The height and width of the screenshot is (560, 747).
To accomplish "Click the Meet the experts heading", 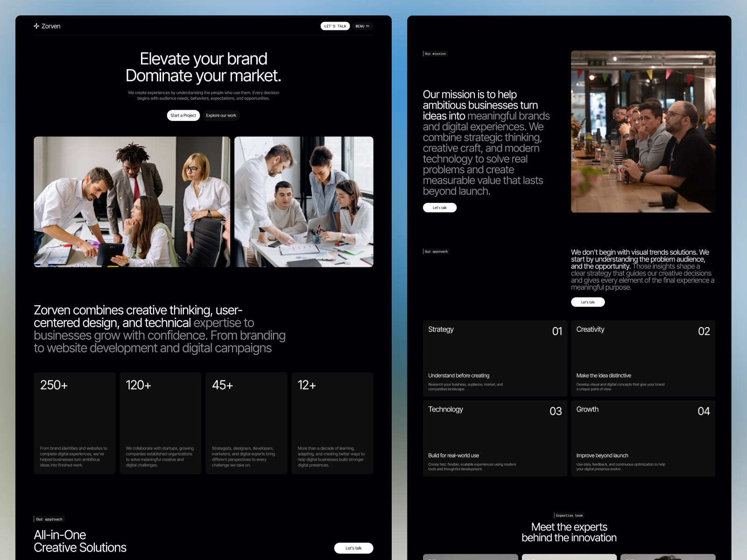I will point(569,532).
